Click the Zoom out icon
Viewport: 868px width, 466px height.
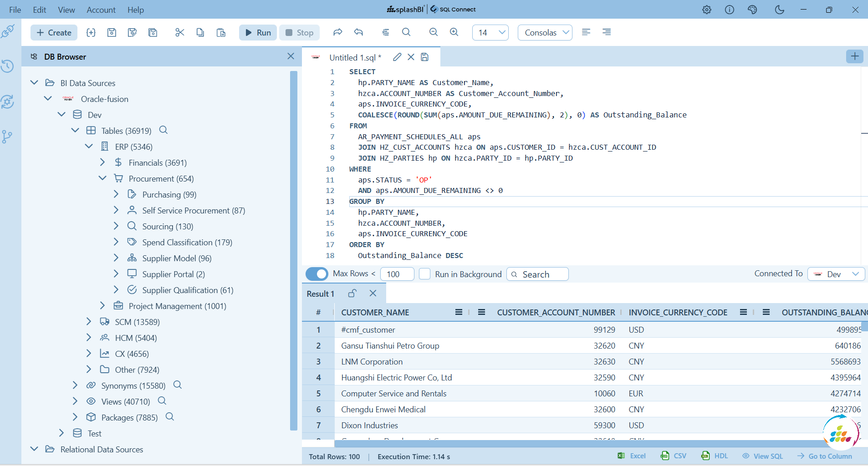coord(434,32)
